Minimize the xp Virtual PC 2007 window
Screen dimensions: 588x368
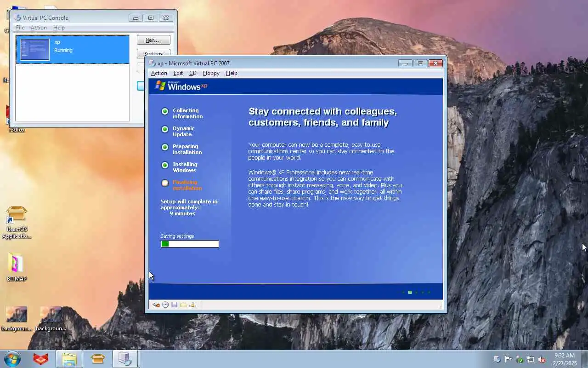[405, 63]
